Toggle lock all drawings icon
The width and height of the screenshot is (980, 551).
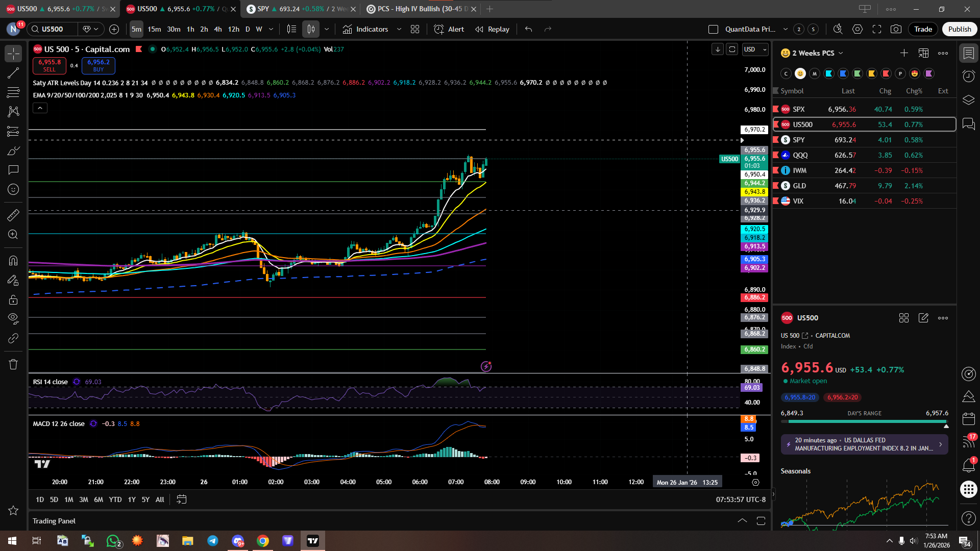13,300
